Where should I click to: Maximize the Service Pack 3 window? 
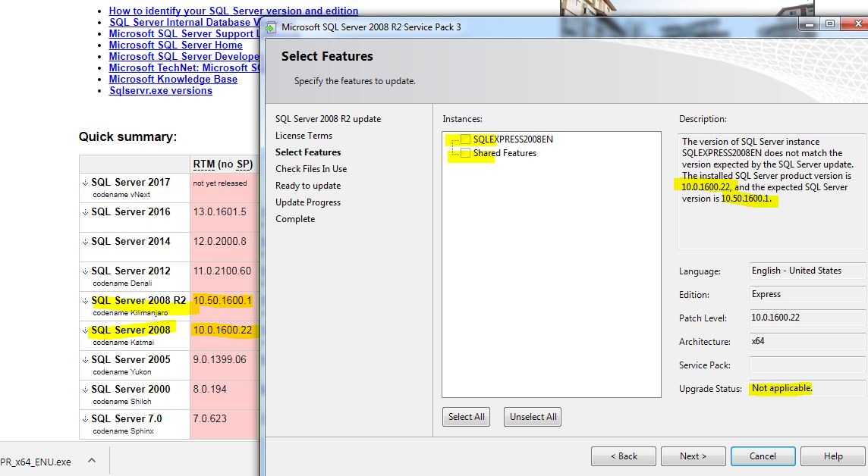click(x=830, y=23)
